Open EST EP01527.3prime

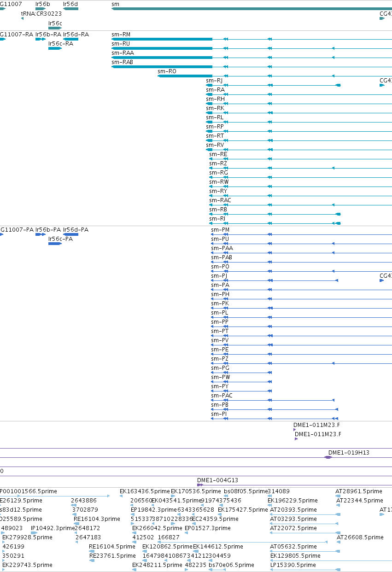click(207, 528)
